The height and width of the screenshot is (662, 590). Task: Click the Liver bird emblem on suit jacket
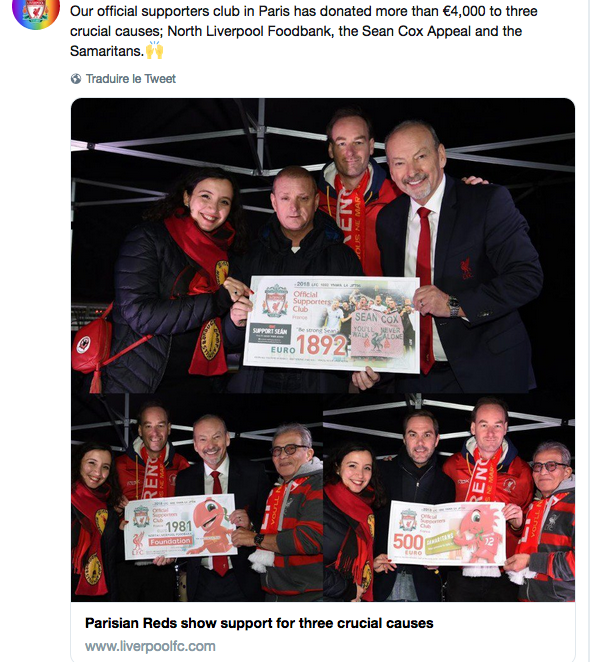[x=466, y=269]
